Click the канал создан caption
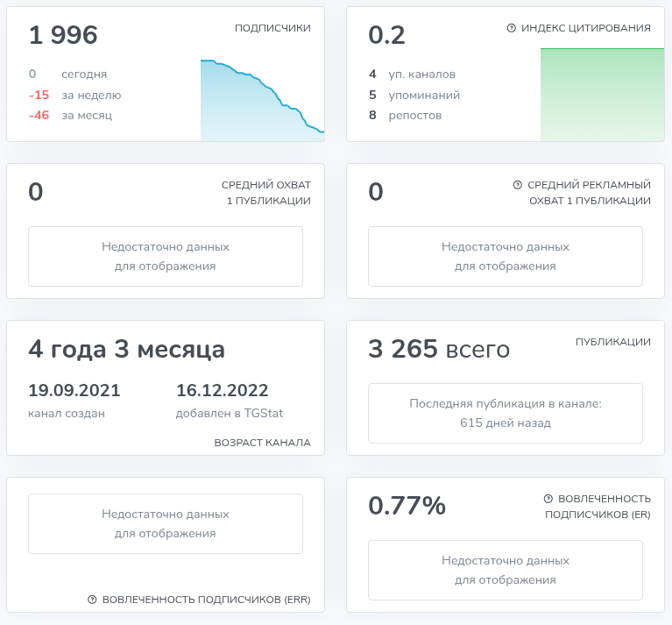The width and height of the screenshot is (672, 625). pos(67,414)
